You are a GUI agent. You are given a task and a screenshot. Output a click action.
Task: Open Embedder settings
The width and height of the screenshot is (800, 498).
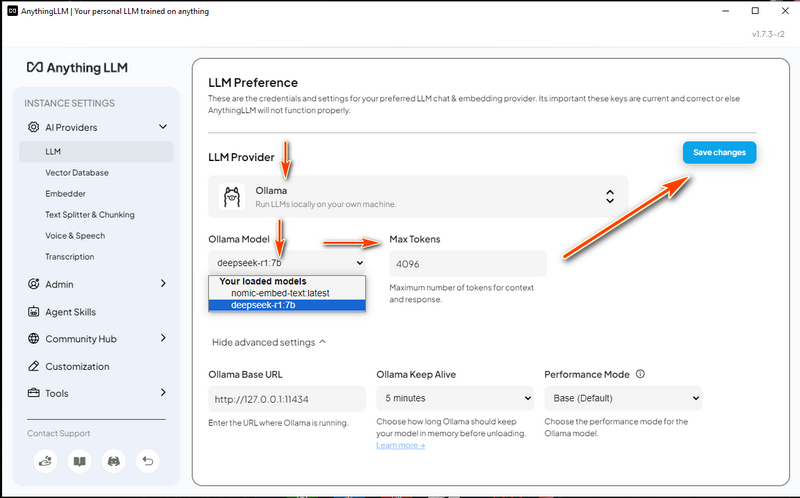pyautogui.click(x=65, y=193)
